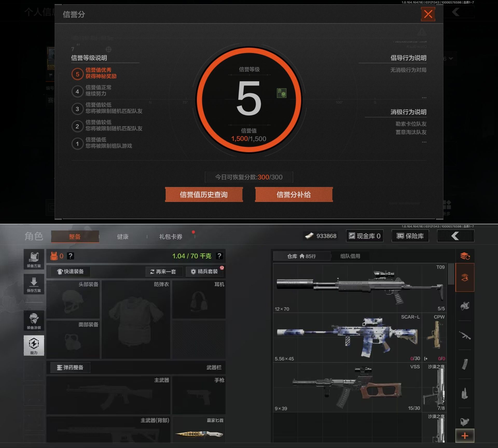Open the 礼包卡券 tab
This screenshot has width=498, height=448.
[x=171, y=236]
